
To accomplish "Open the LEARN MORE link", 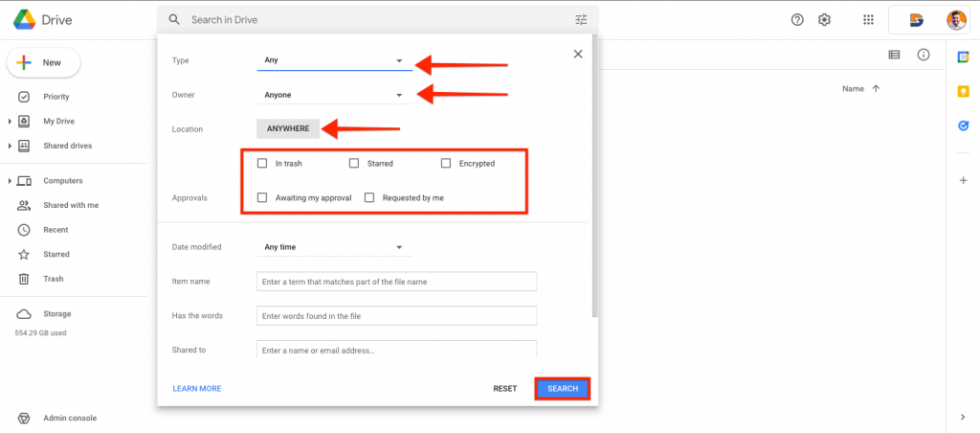I will (197, 389).
